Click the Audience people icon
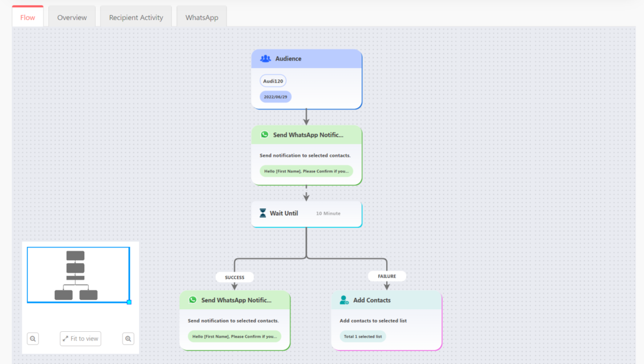 pyautogui.click(x=265, y=59)
